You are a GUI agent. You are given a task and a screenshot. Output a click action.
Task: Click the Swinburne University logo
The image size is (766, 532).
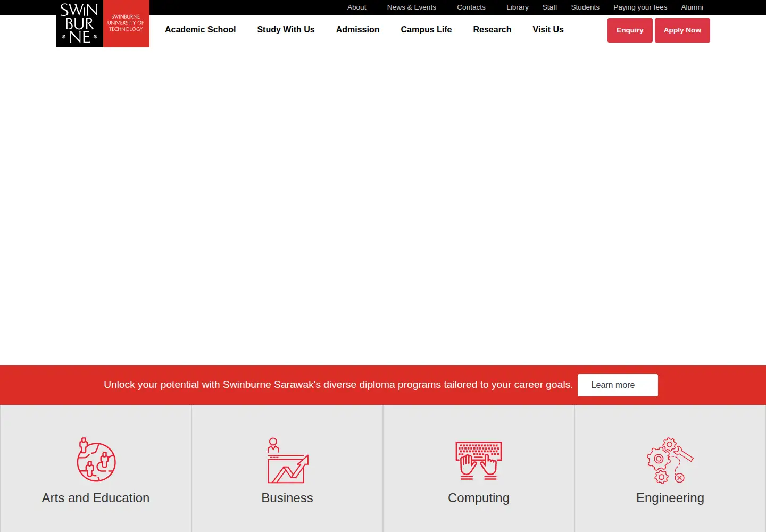click(103, 24)
